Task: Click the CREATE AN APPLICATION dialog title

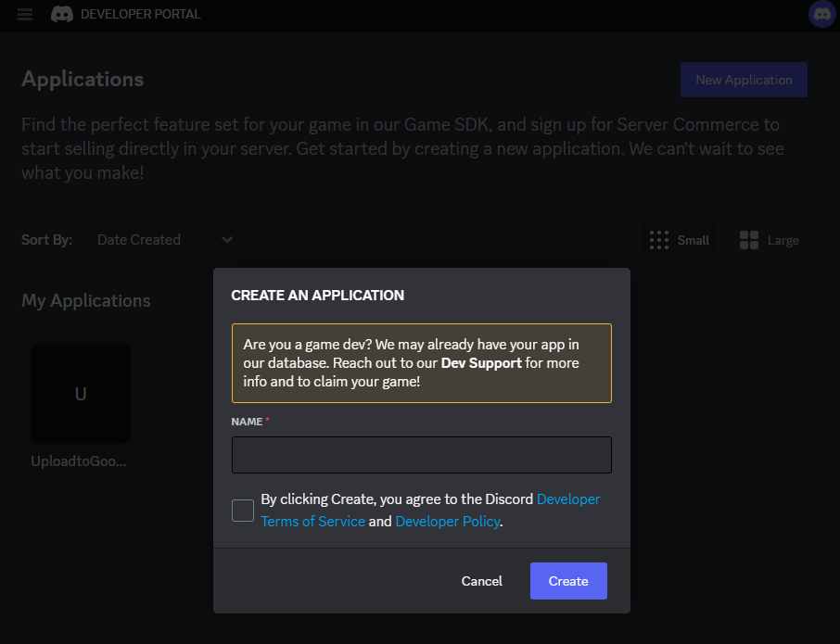Action: pyautogui.click(x=318, y=296)
